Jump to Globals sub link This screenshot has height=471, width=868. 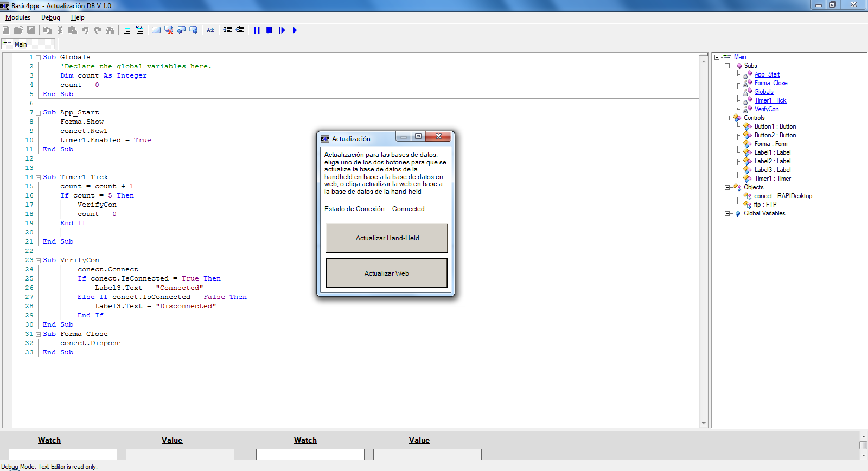(x=764, y=92)
